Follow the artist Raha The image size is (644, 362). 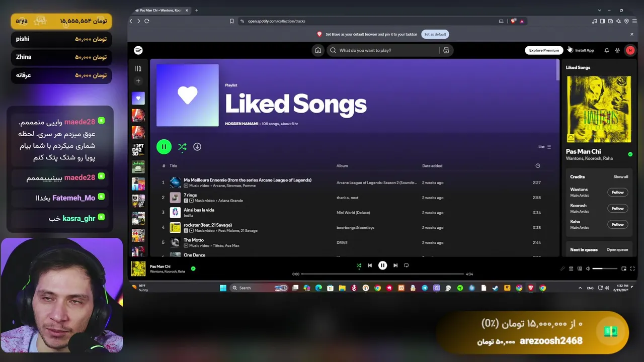pyautogui.click(x=617, y=224)
